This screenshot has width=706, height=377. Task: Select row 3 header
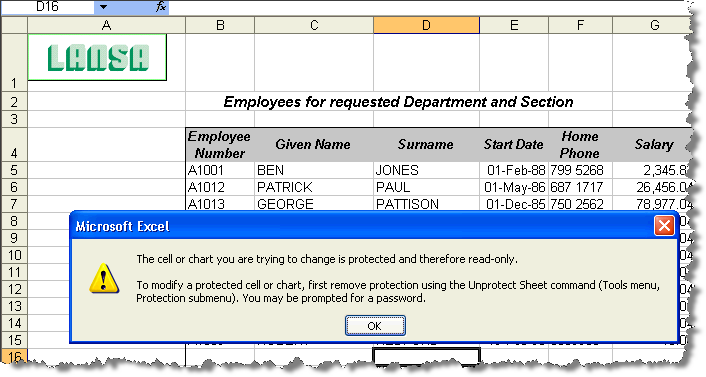coord(14,119)
